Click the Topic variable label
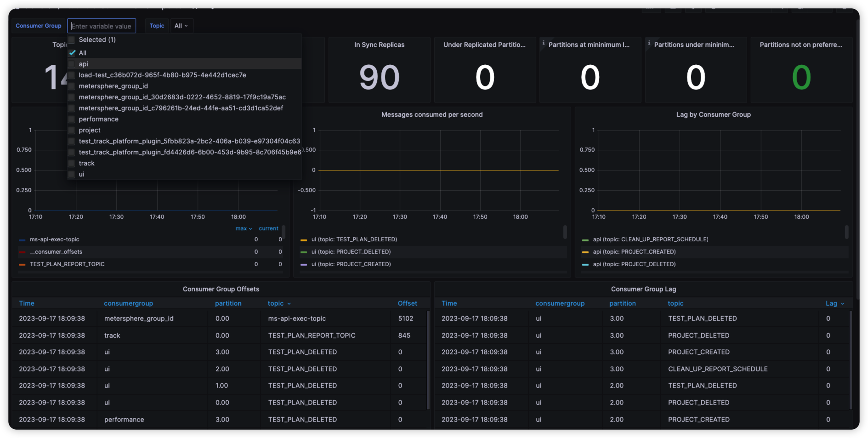This screenshot has width=868, height=438. click(157, 26)
